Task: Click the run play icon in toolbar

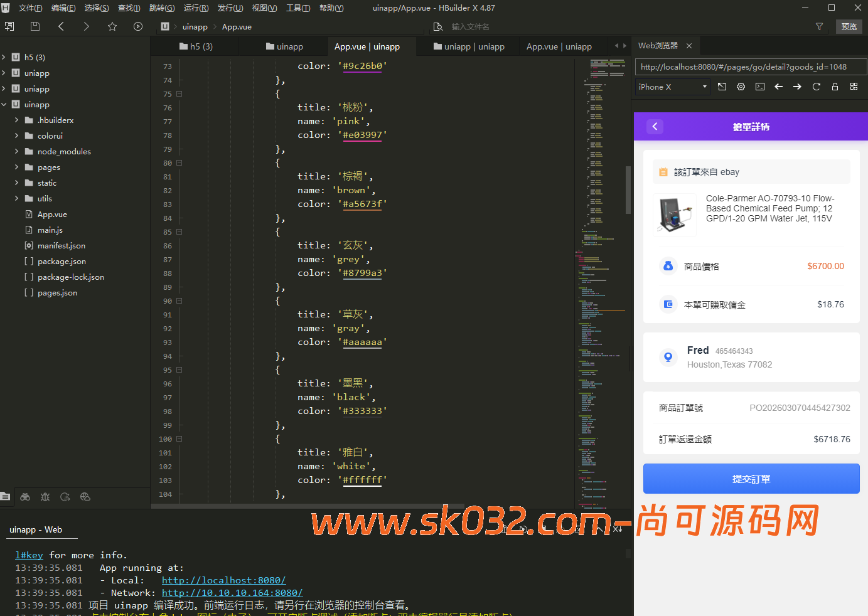Action: pyautogui.click(x=138, y=26)
